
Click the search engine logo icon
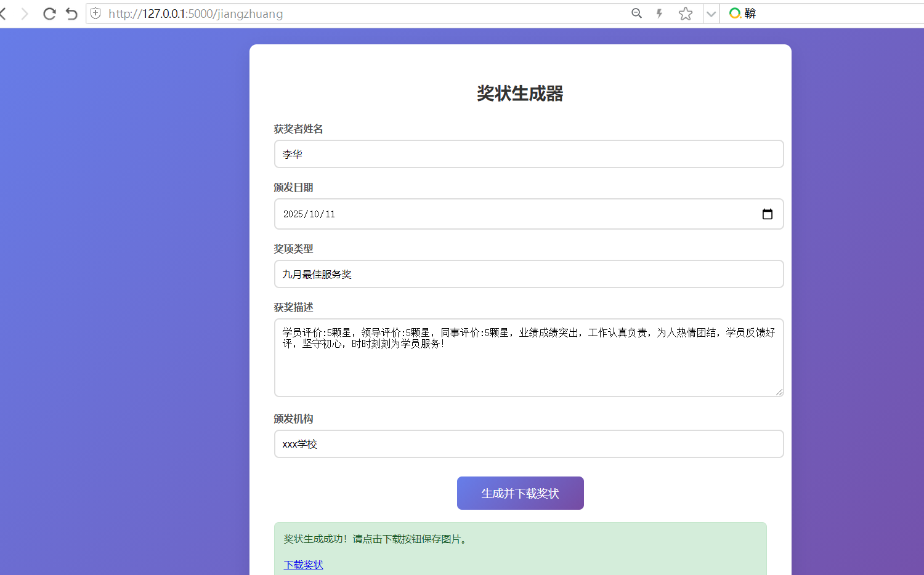coord(735,14)
